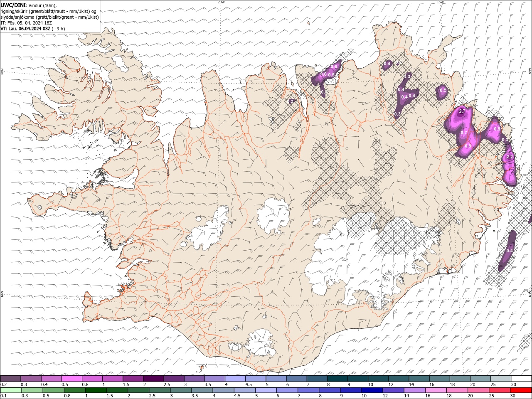Pick the upper legend swatch starting at 0.2
This screenshot has height=399, width=532.
(x=10, y=379)
